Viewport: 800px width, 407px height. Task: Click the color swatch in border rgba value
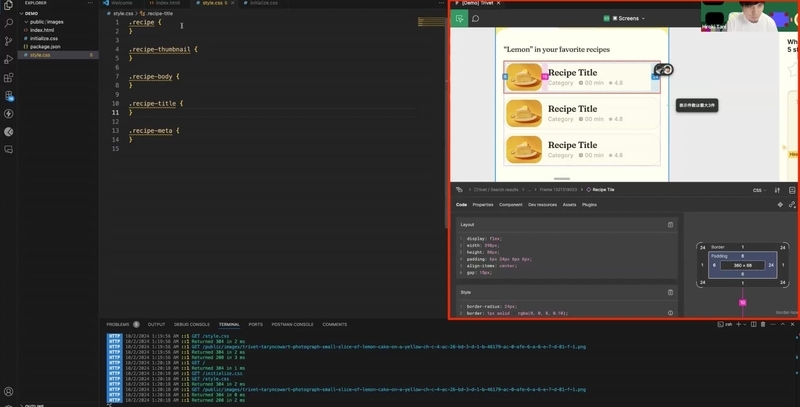(x=514, y=313)
